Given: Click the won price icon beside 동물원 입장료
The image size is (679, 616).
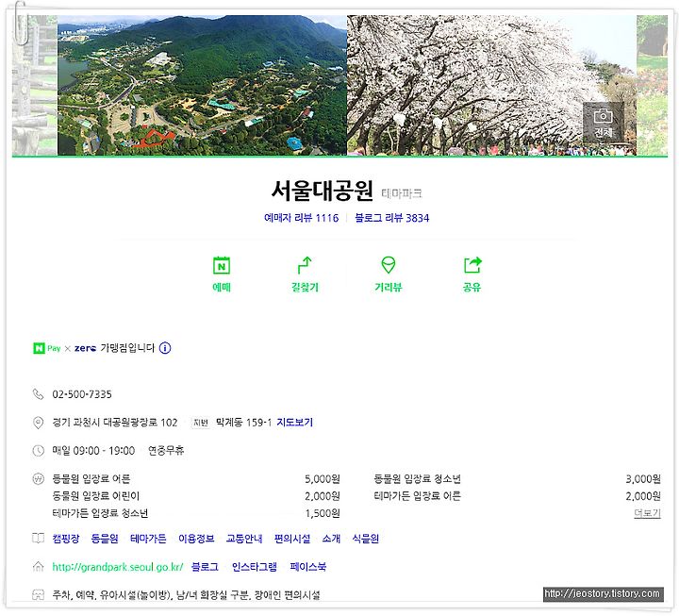Looking at the screenshot, I should [x=38, y=478].
